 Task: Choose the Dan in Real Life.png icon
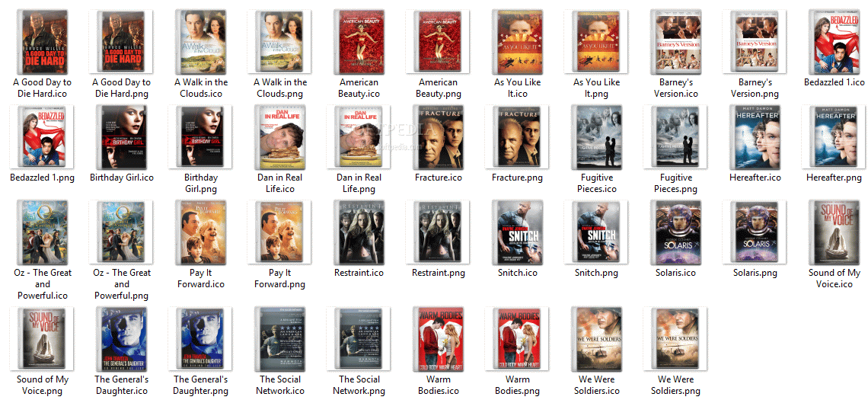pos(359,137)
